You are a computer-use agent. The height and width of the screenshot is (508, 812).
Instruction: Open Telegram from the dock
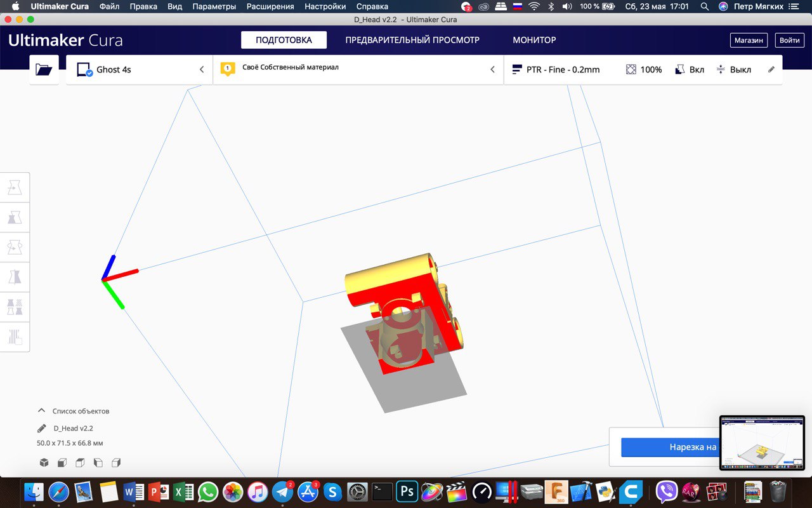283,491
